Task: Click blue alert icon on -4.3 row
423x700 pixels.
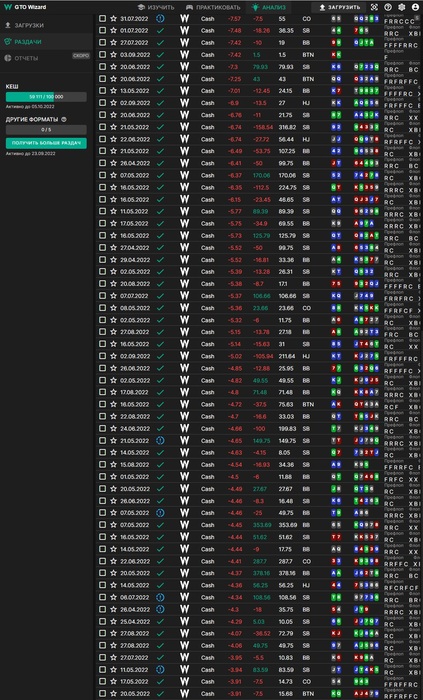Action: pyautogui.click(x=160, y=609)
